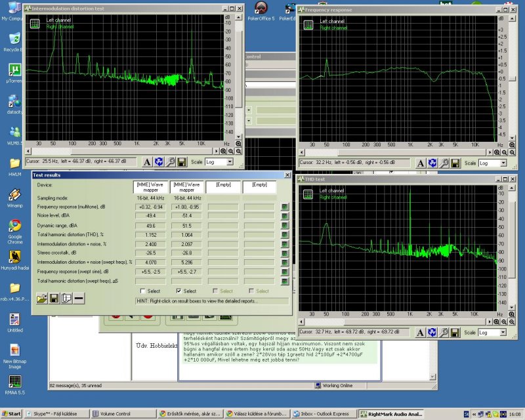Click vertical zoom magnifier beside Hz in THD test
This screenshot has height=420, width=525.
coord(512,314)
